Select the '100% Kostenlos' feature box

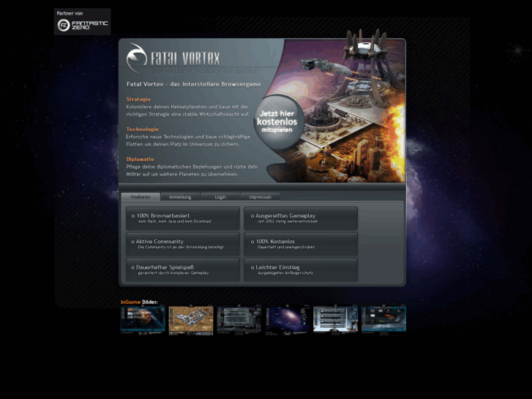tap(301, 244)
